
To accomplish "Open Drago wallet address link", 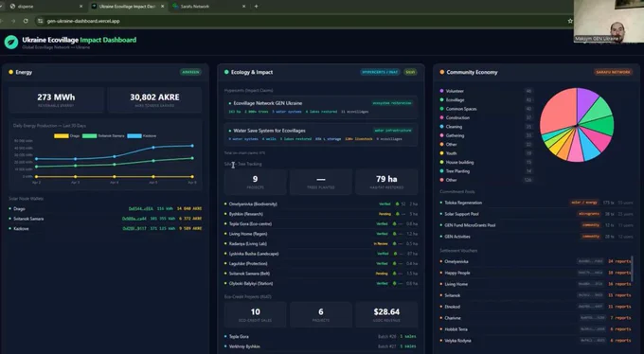I will point(141,208).
